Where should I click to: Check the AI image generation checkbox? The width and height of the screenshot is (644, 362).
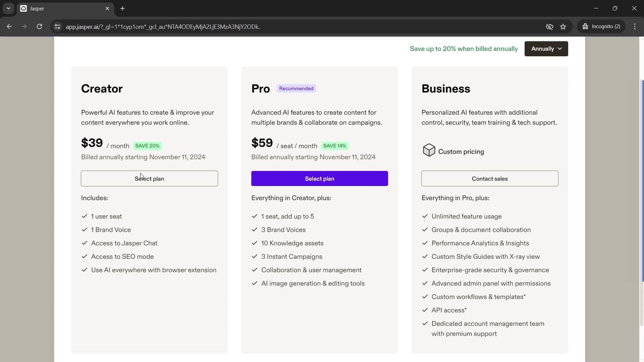tap(255, 283)
